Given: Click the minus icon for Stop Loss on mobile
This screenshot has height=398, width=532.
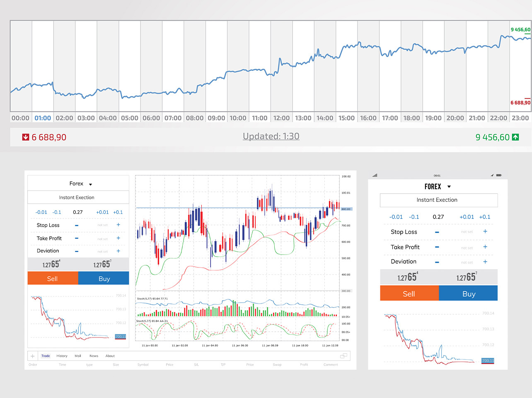Looking at the screenshot, I should tap(437, 232).
